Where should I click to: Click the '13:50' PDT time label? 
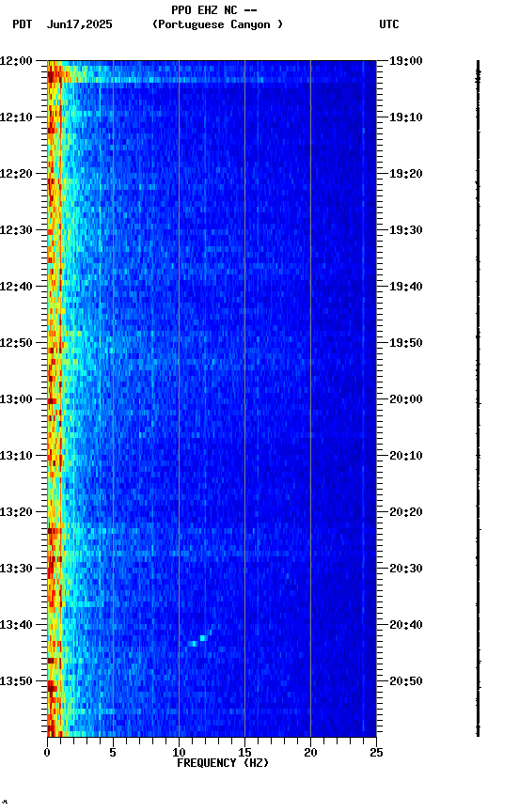point(16,682)
